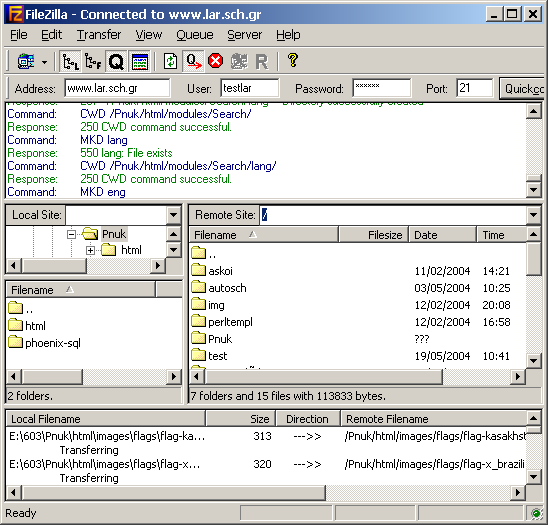
Task: Open parent folder in local list
Action: [21, 309]
